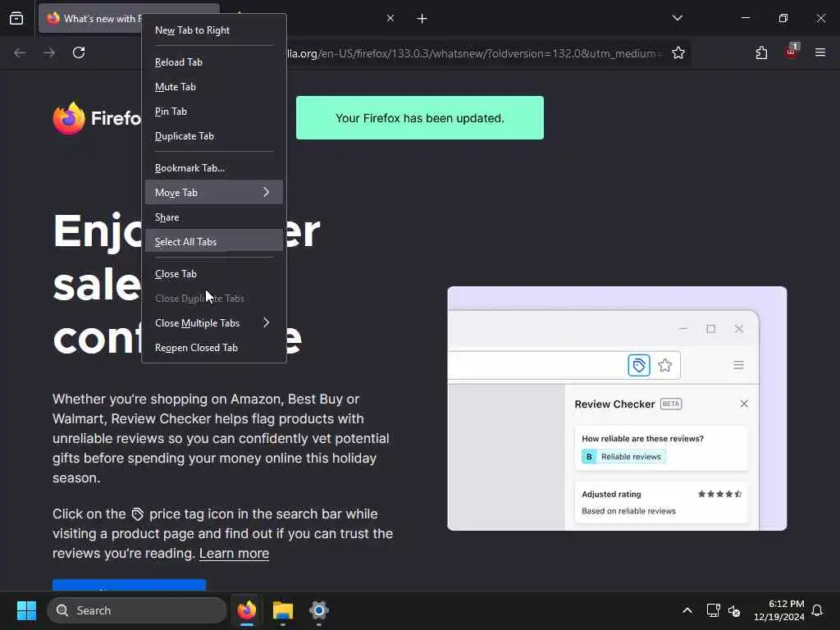This screenshot has width=840, height=630.
Task: Open Settings gear from the taskbar
Action: pyautogui.click(x=319, y=610)
